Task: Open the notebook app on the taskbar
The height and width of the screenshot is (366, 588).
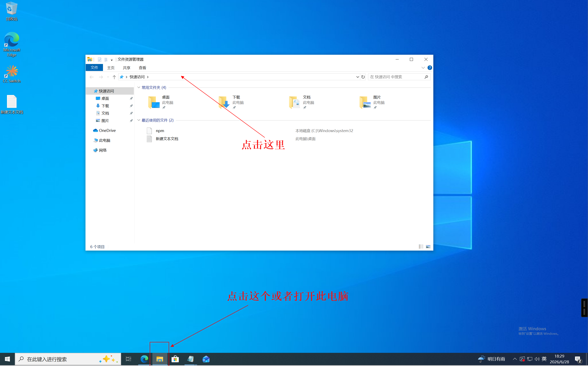Action: (x=191, y=359)
